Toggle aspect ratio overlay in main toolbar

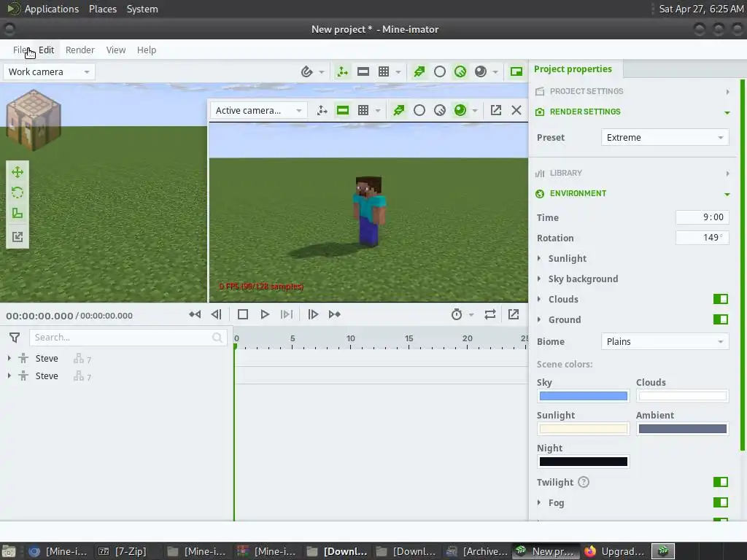click(363, 72)
